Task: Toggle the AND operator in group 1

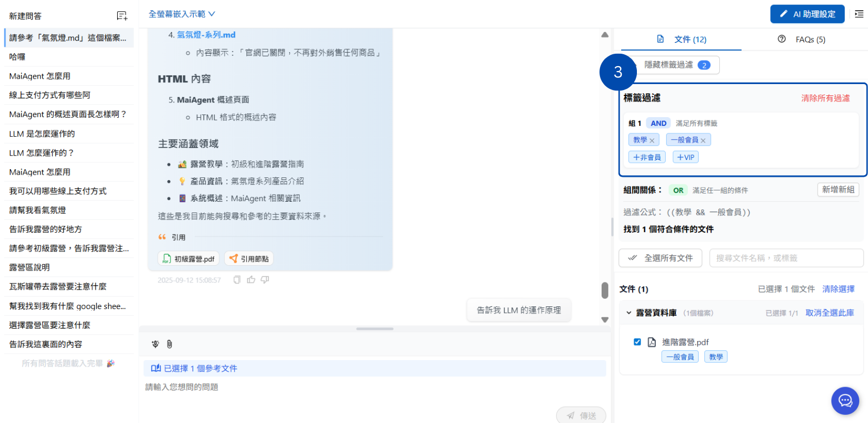Action: click(658, 123)
